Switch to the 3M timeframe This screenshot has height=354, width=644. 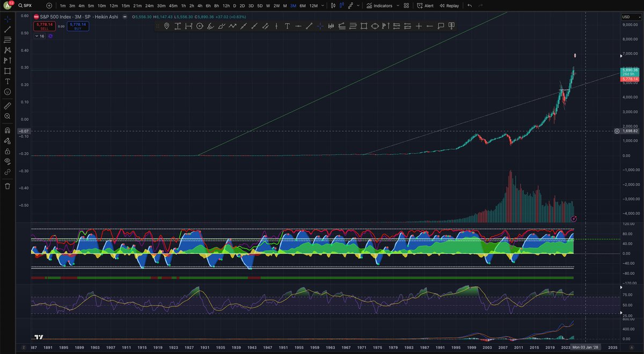293,5
